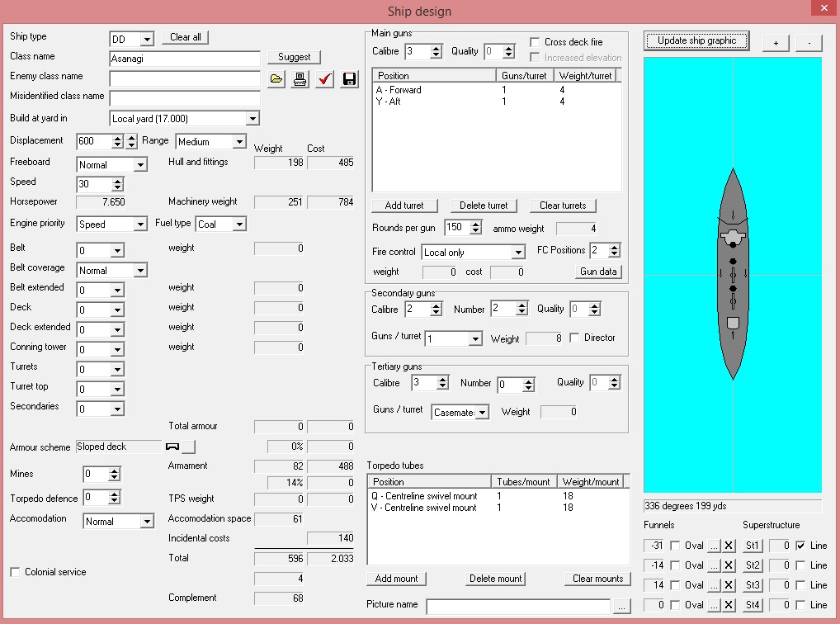Click Update ship graphic
Viewport: 840px width, 624px height.
(696, 40)
